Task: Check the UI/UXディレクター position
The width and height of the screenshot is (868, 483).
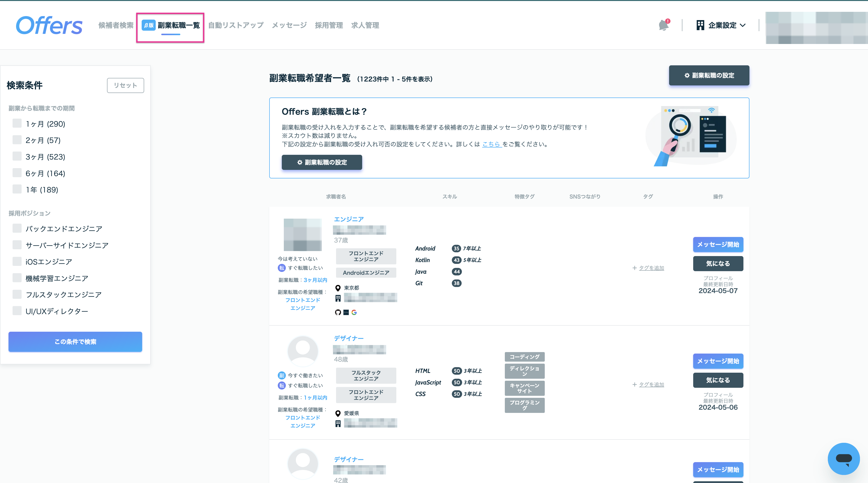Action: point(17,311)
